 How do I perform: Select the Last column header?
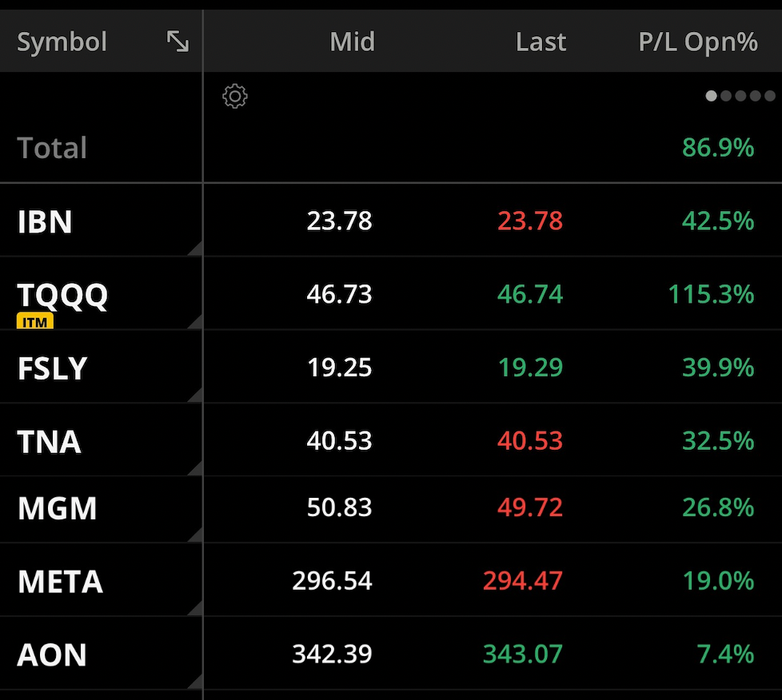tap(541, 41)
